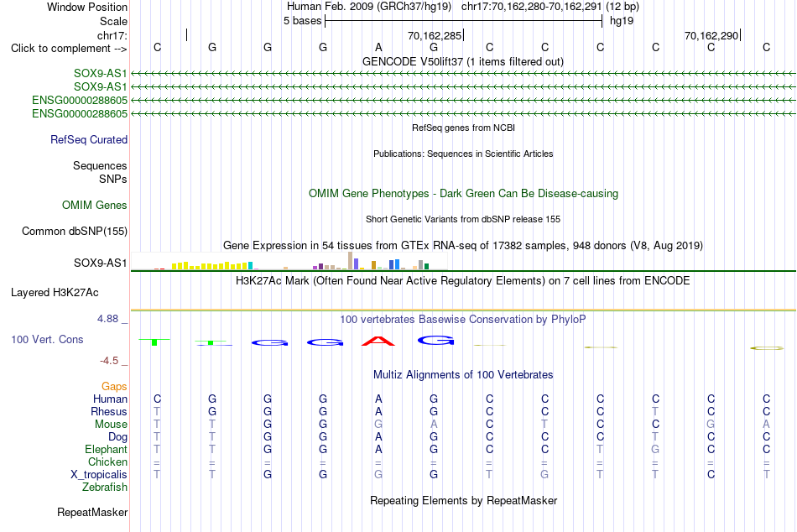The image size is (797, 532).
Task: Select the X_tropicalis species label
Action: point(99,475)
